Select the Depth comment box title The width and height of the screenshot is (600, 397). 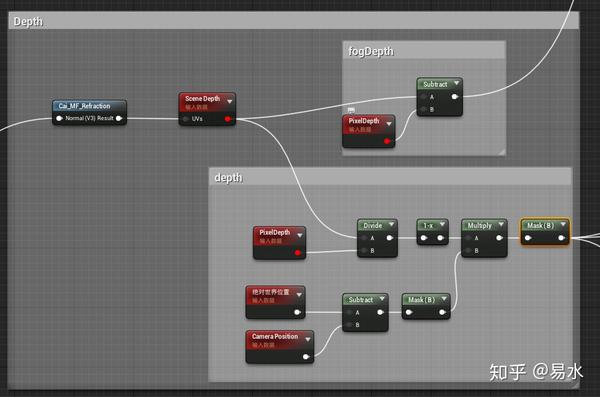point(28,21)
